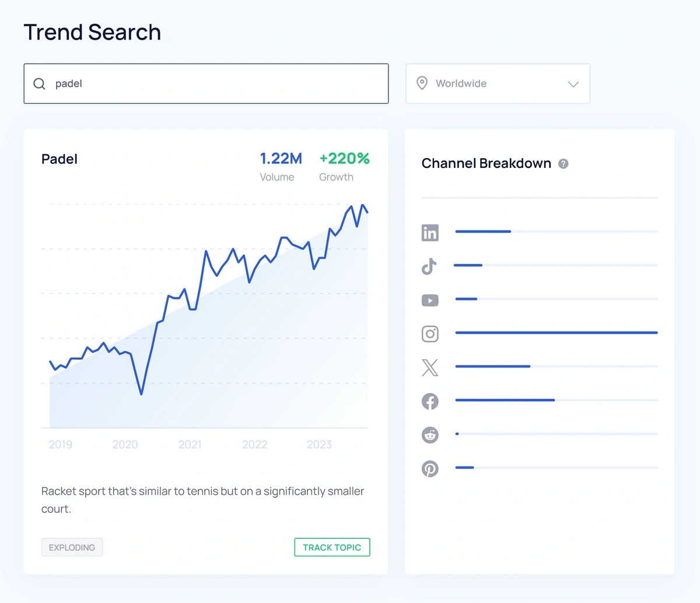The height and width of the screenshot is (603, 700).
Task: Click the LinkedIn channel icon
Action: point(430,233)
